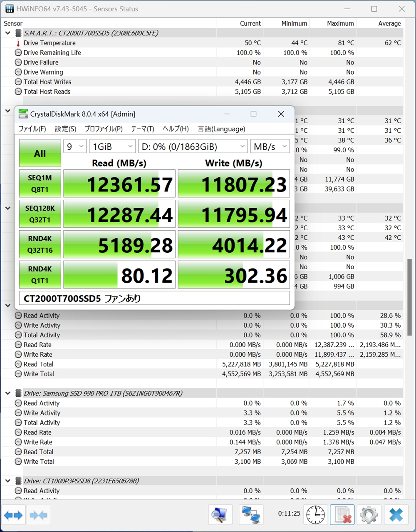Open the テーマ(T) menu

pyautogui.click(x=142, y=129)
